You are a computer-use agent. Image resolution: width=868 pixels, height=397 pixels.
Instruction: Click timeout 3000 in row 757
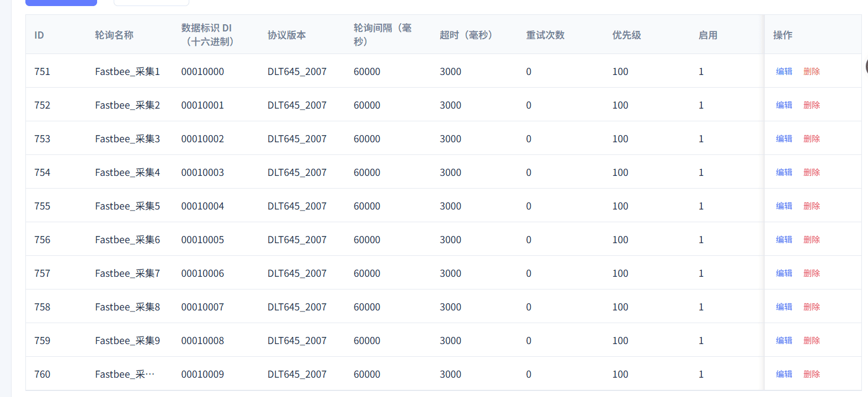[450, 273]
